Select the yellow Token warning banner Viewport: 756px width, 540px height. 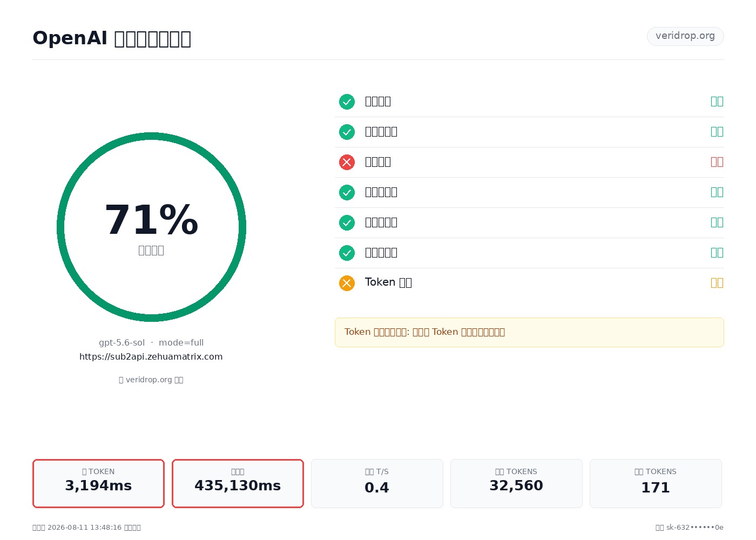529,332
